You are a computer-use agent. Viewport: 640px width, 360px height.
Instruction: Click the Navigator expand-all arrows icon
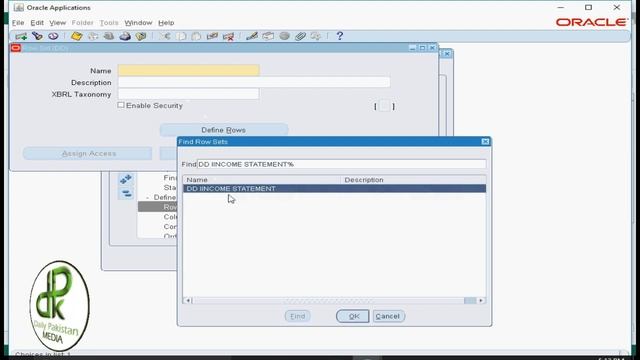click(x=126, y=179)
